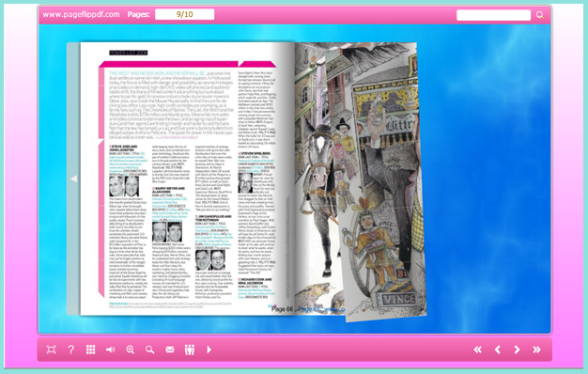Click the page number field showing 9/10
The width and height of the screenshot is (588, 374).
[x=184, y=14]
